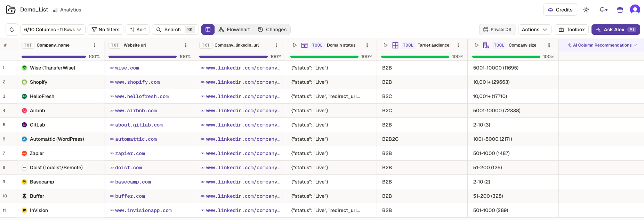Viewport: 644px width, 220px height.
Task: Select the Wise (TransferWise) cell
Action: point(61,68)
